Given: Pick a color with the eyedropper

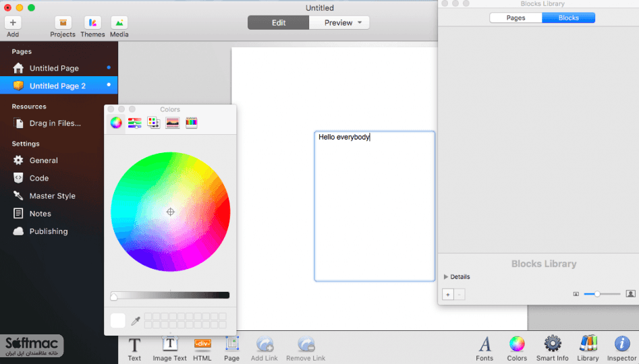Looking at the screenshot, I should pyautogui.click(x=136, y=321).
